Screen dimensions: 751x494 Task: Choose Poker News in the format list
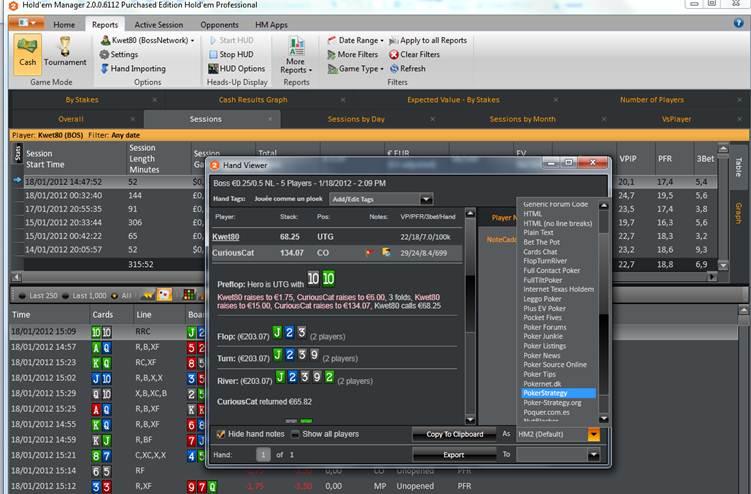click(542, 356)
